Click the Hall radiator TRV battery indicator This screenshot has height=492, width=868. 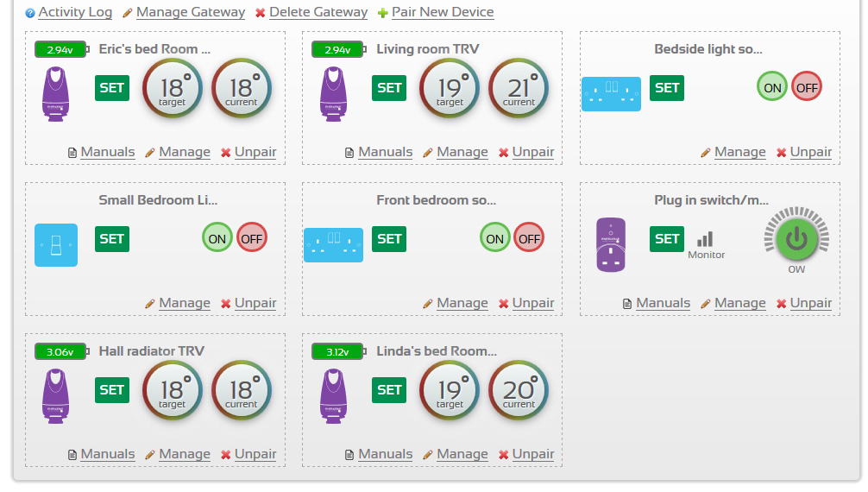tap(60, 351)
